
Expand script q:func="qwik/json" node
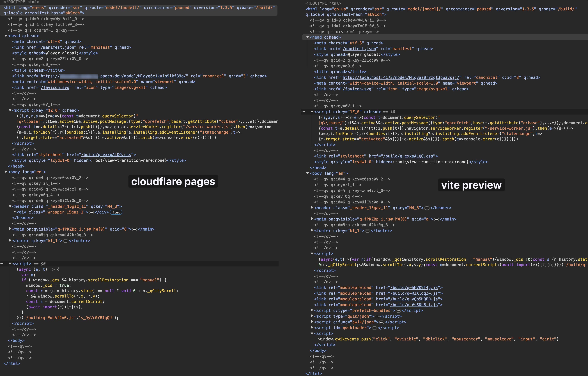click(x=312, y=322)
